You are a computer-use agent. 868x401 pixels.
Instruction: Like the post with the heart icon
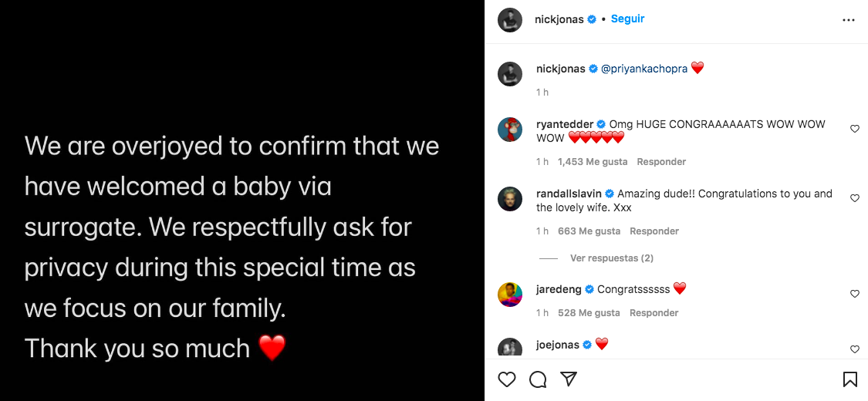[507, 379]
